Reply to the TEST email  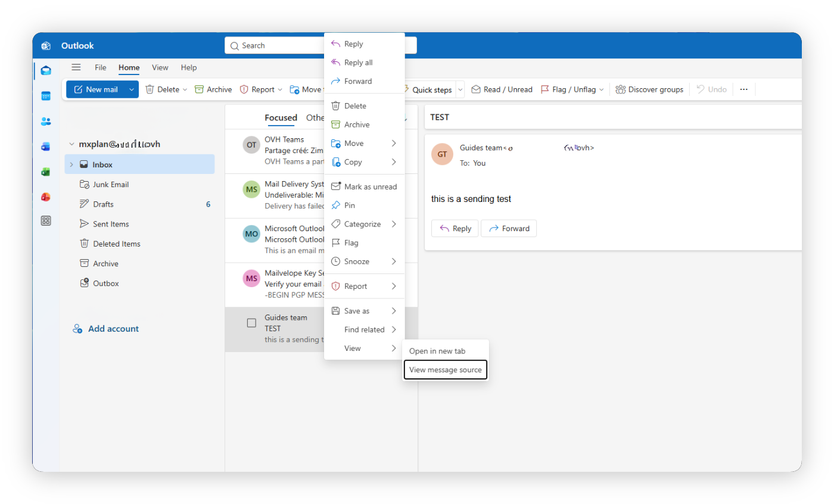(455, 228)
